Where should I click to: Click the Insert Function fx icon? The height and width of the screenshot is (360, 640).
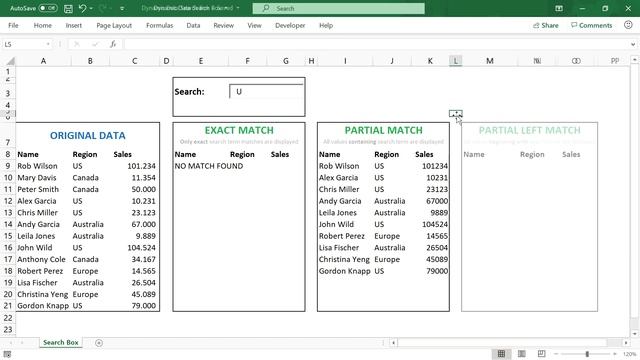click(113, 44)
